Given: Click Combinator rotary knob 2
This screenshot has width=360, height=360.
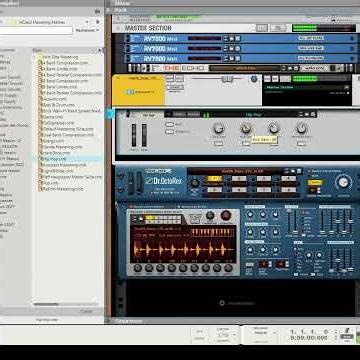Looking at the screenshot, I should 246,128.
